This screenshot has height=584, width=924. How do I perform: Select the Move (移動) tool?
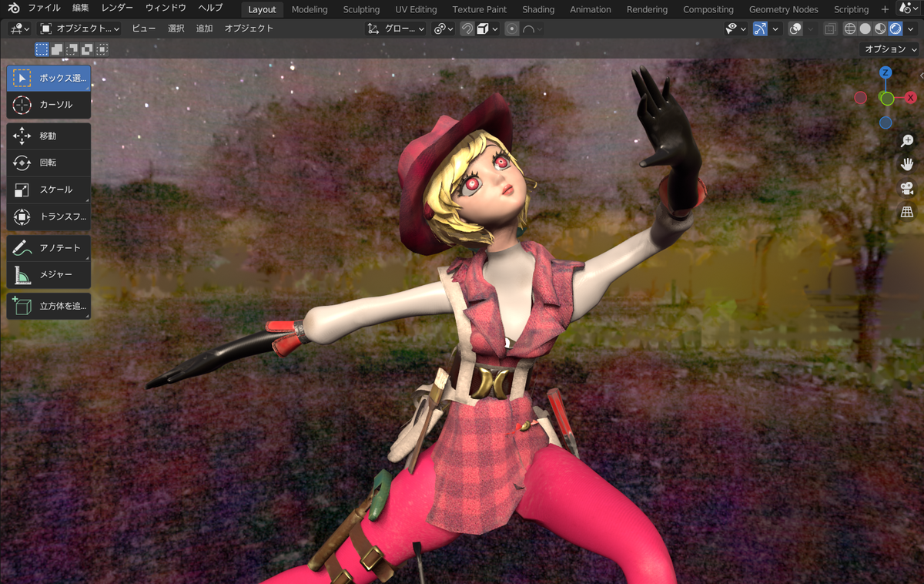(49, 136)
